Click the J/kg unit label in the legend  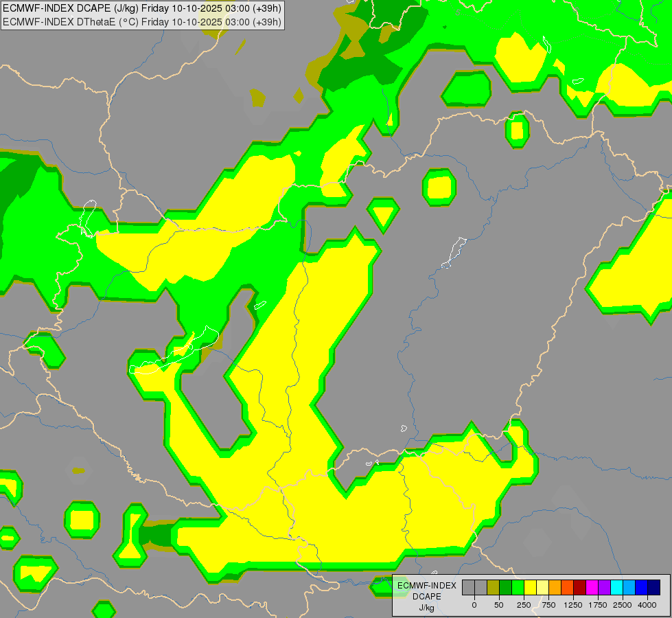pyautogui.click(x=426, y=608)
